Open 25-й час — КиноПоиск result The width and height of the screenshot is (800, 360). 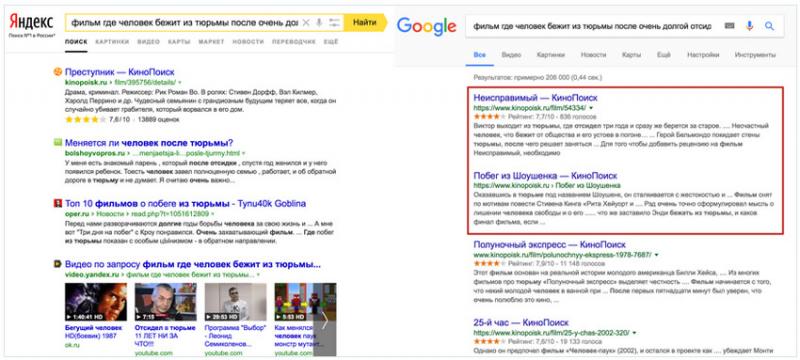pyautogui.click(x=521, y=323)
